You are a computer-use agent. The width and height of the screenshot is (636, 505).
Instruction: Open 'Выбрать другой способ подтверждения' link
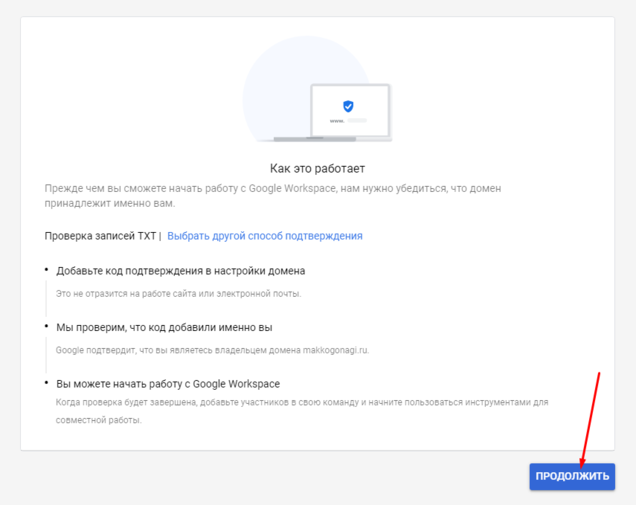click(x=265, y=236)
